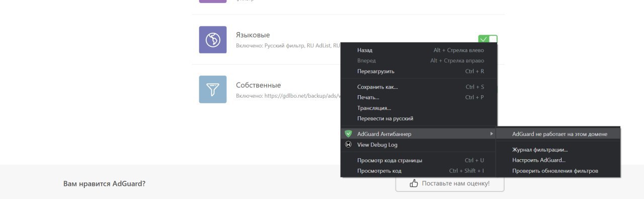Image resolution: width=644 pixels, height=199 pixels.
Task: Select View Debug Log entry
Action: click(x=419, y=145)
